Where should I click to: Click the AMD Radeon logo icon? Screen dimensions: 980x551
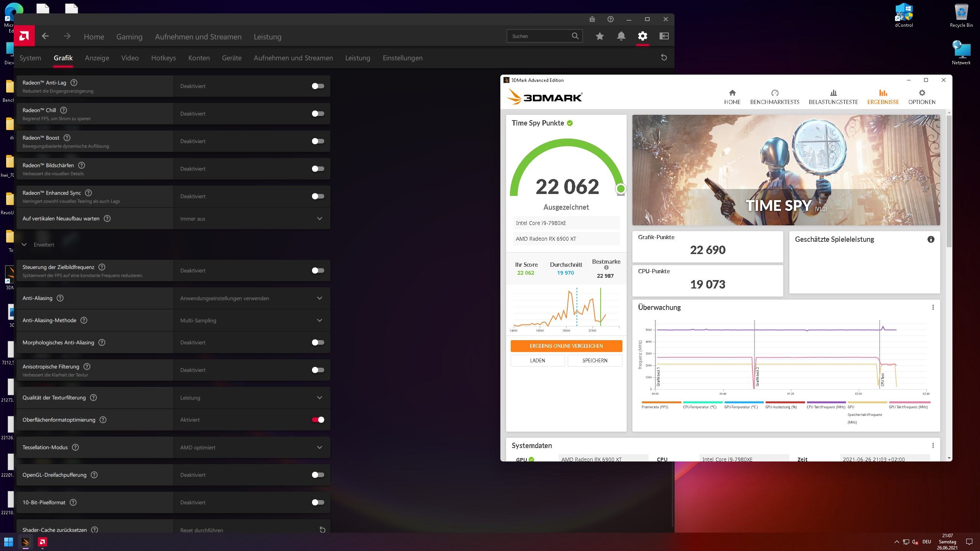coord(24,36)
